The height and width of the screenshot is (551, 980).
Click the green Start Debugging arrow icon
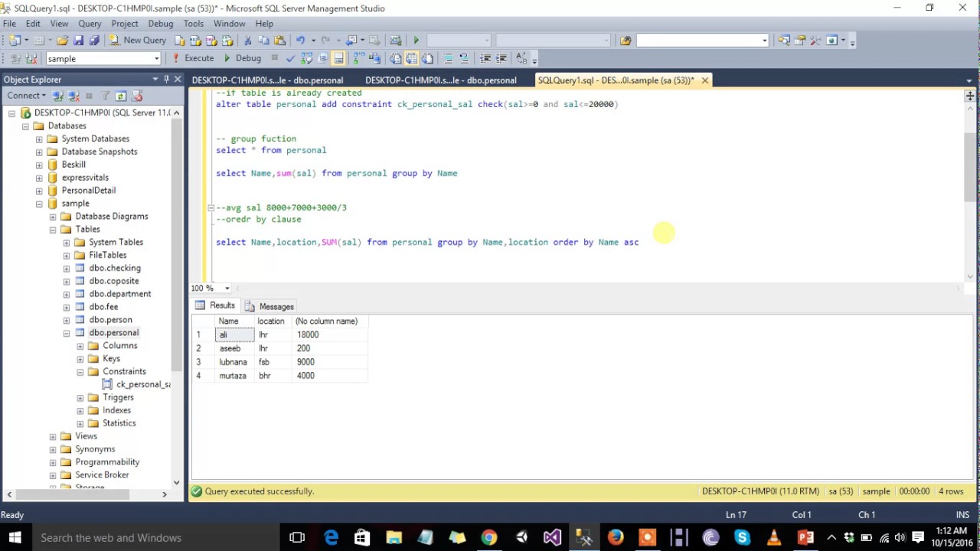tap(416, 40)
